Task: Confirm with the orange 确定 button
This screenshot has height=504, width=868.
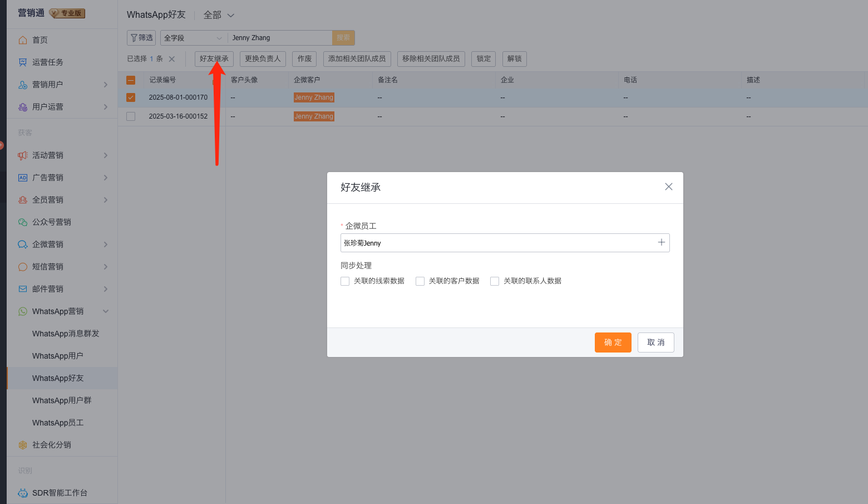Action: [x=613, y=342]
